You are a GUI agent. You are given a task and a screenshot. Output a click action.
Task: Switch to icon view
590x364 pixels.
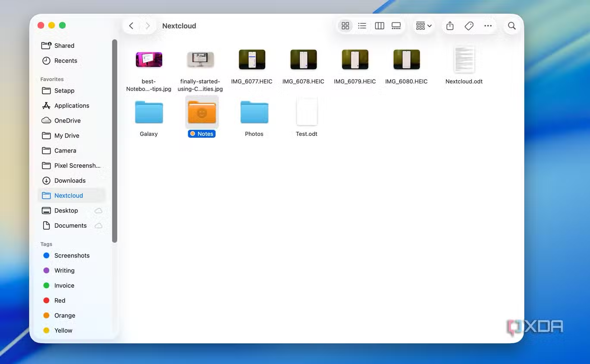(345, 26)
